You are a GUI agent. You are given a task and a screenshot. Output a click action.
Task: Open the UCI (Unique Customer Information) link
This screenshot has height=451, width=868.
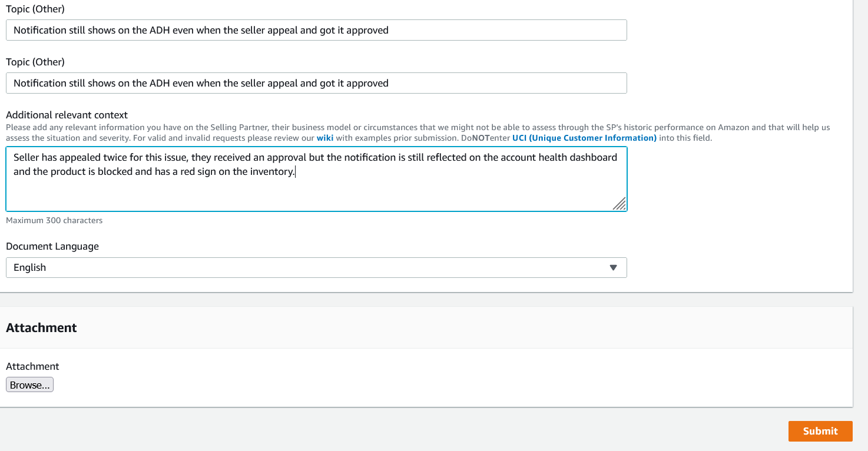tap(584, 138)
